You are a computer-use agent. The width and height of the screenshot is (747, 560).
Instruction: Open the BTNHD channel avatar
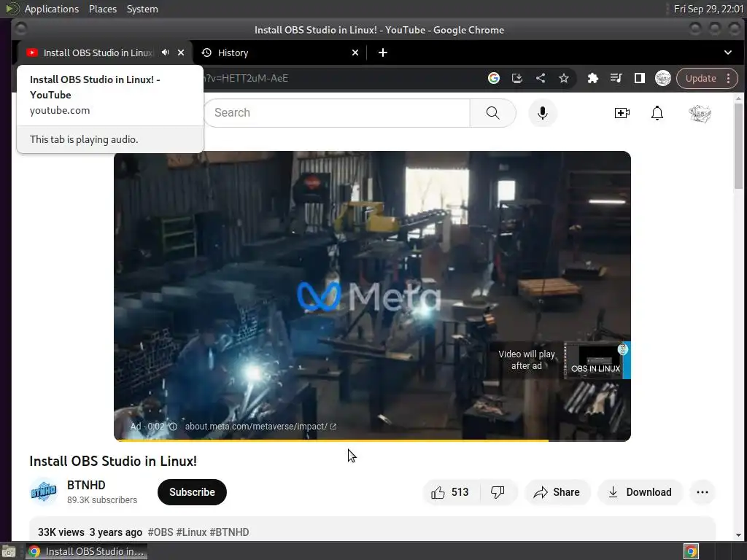pos(43,491)
